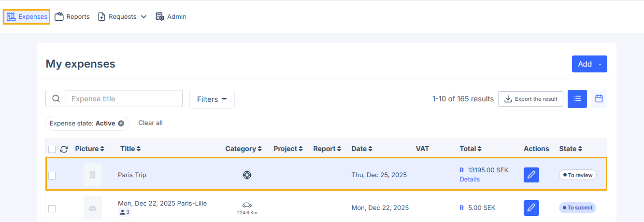Focus the Expense title search field
The width and height of the screenshot is (644, 222).
click(124, 99)
